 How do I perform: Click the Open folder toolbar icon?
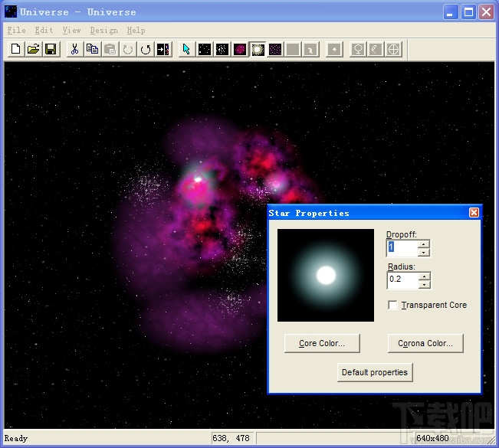pos(33,50)
